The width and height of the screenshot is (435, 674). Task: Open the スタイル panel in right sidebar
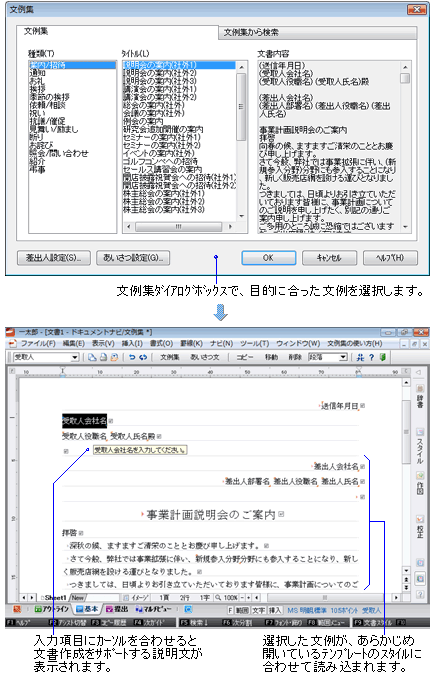tap(420, 446)
